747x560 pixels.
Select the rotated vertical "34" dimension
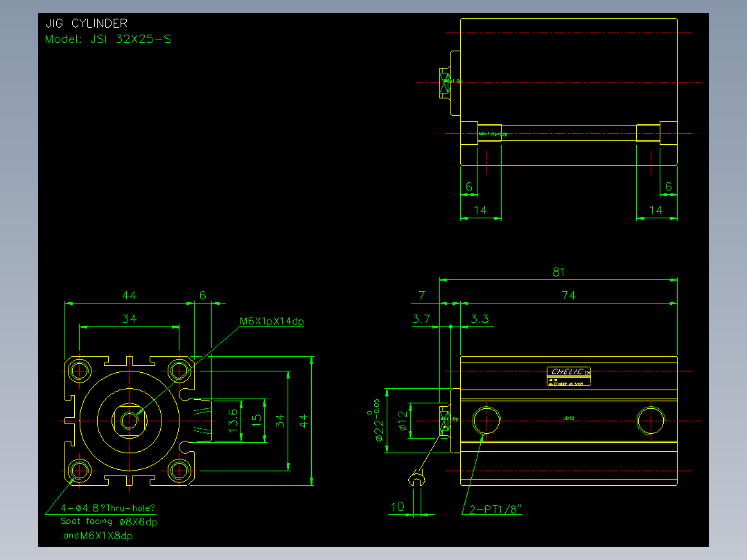(x=280, y=421)
